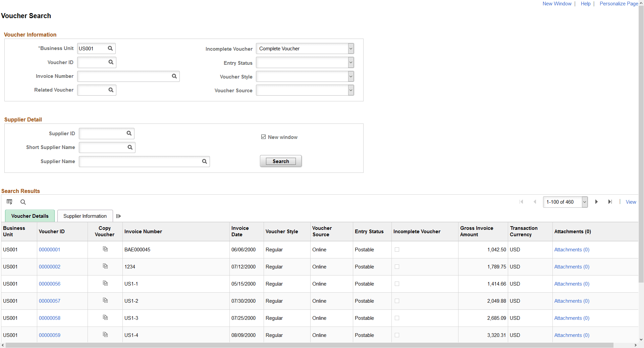This screenshot has width=644, height=348.
Task: Switch to the Supplier Information tab
Action: pyautogui.click(x=85, y=216)
